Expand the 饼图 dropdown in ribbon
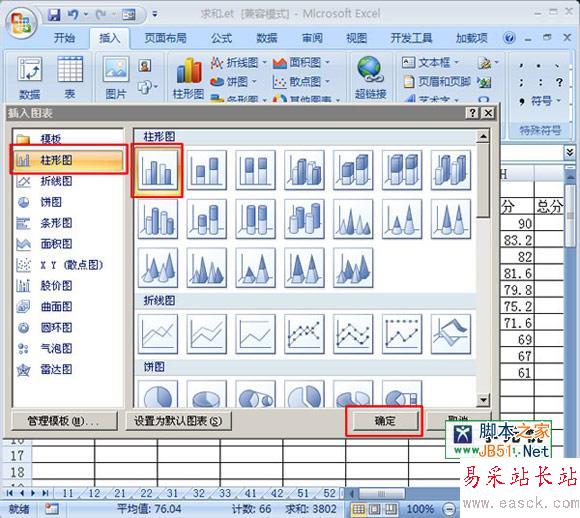The height and width of the screenshot is (518, 580). point(254,81)
